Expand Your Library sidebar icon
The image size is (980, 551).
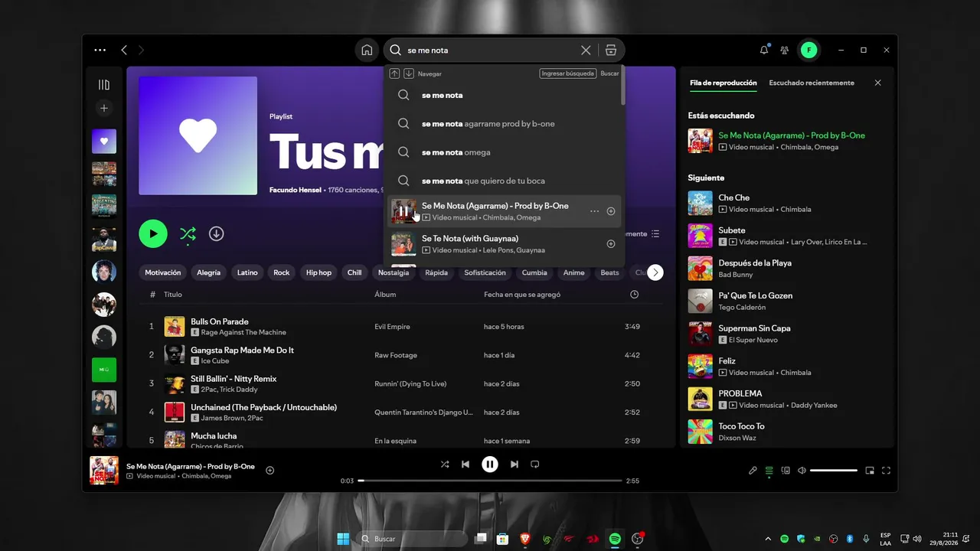click(x=104, y=85)
